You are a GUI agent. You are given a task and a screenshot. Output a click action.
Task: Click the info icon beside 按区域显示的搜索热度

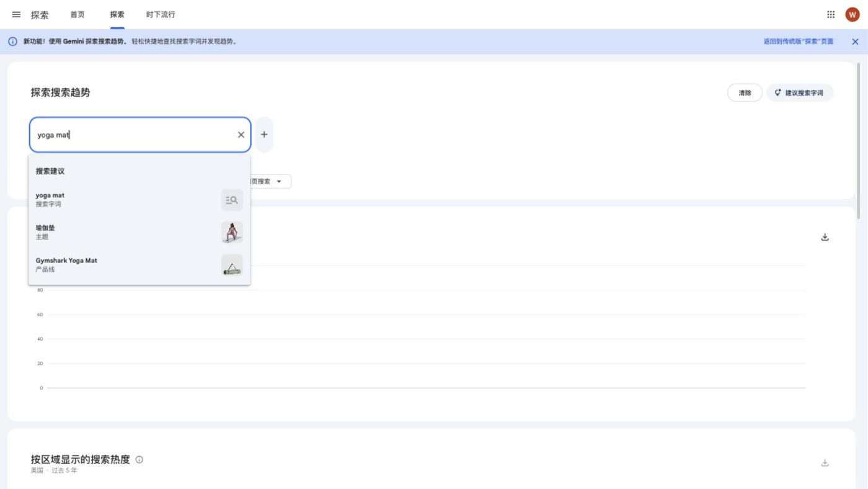coord(139,460)
